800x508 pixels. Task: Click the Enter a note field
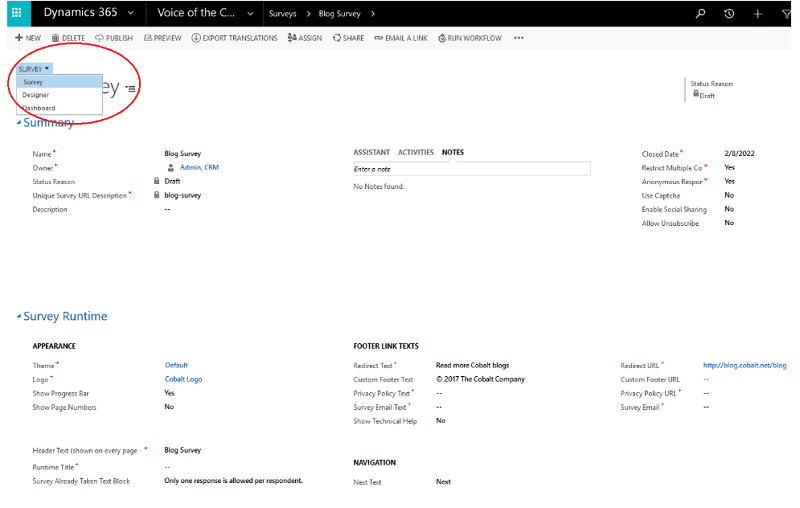point(472,169)
